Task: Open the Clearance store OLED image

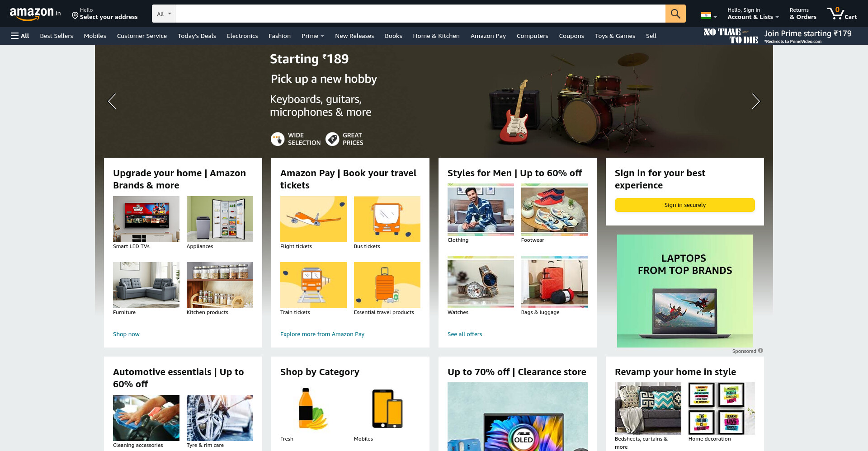Action: pos(518,417)
